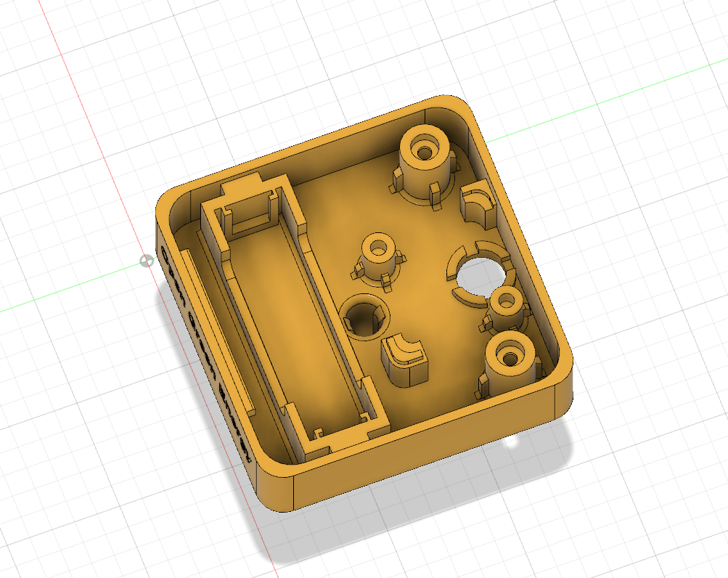Select the origin point marker circle
Screen dimensions: 728x578
[147, 261]
